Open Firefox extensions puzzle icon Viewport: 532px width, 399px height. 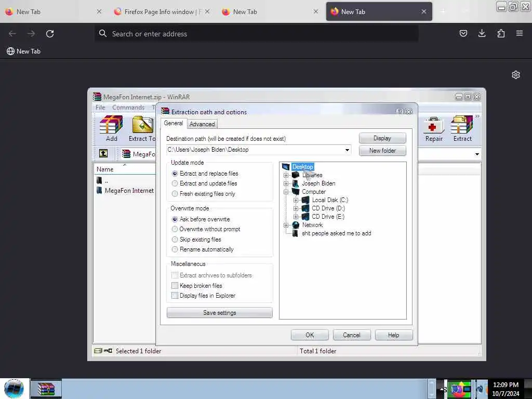coord(501,33)
